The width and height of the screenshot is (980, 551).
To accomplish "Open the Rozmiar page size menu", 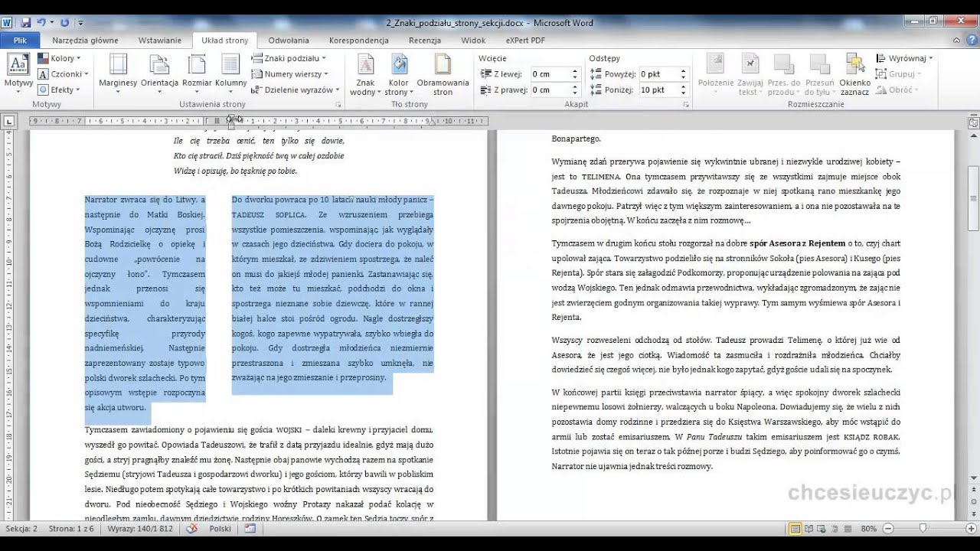I will pyautogui.click(x=197, y=73).
